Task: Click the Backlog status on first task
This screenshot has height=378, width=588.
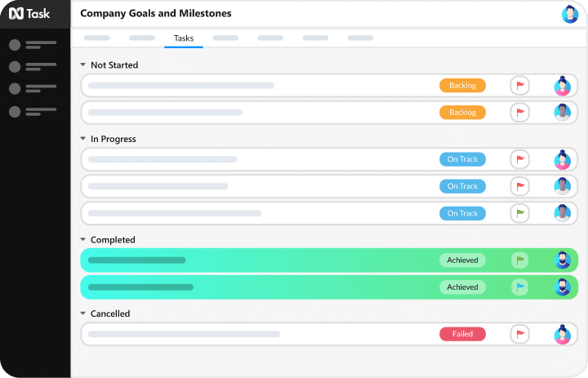Action: coord(462,86)
